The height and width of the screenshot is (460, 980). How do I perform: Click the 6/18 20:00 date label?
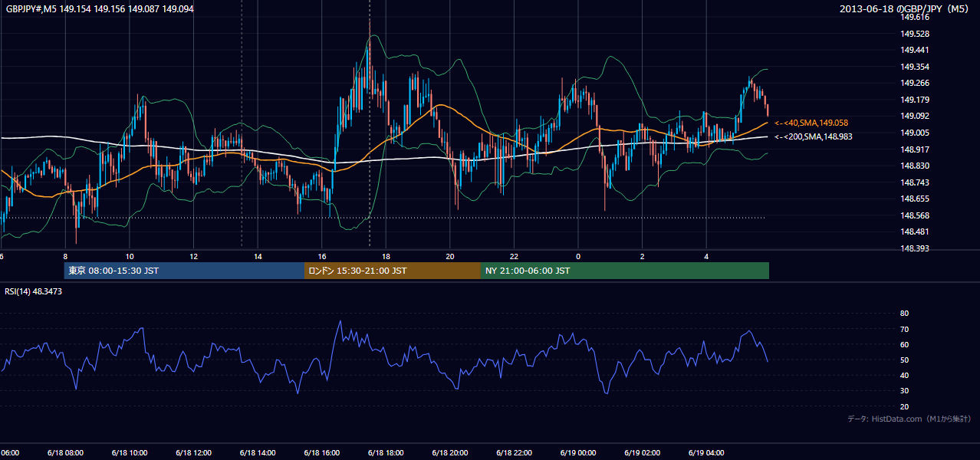(x=450, y=453)
